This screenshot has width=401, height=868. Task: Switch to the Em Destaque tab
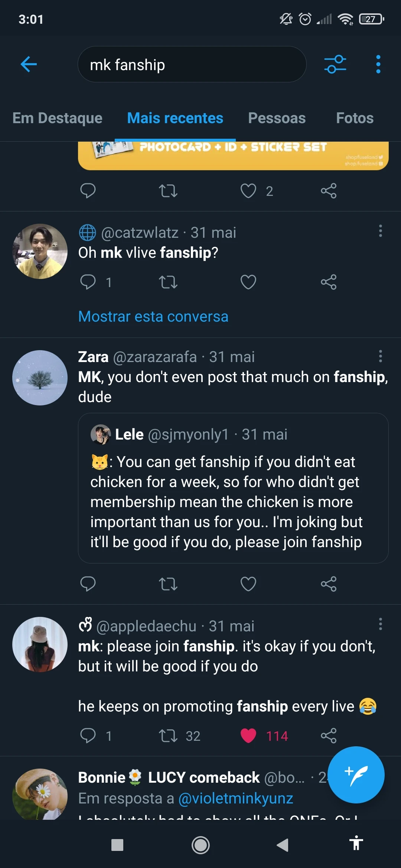[57, 118]
